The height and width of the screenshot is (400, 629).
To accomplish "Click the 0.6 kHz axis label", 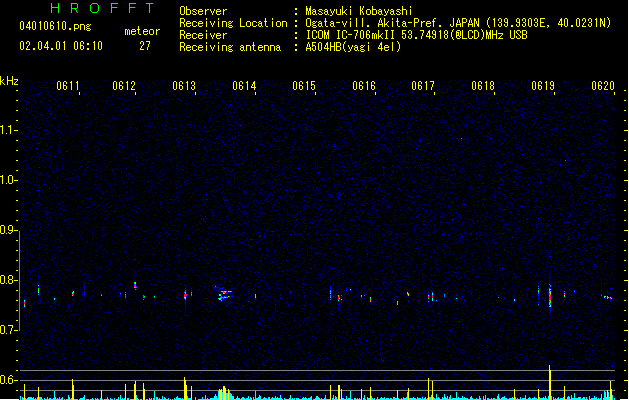I will [x=8, y=380].
